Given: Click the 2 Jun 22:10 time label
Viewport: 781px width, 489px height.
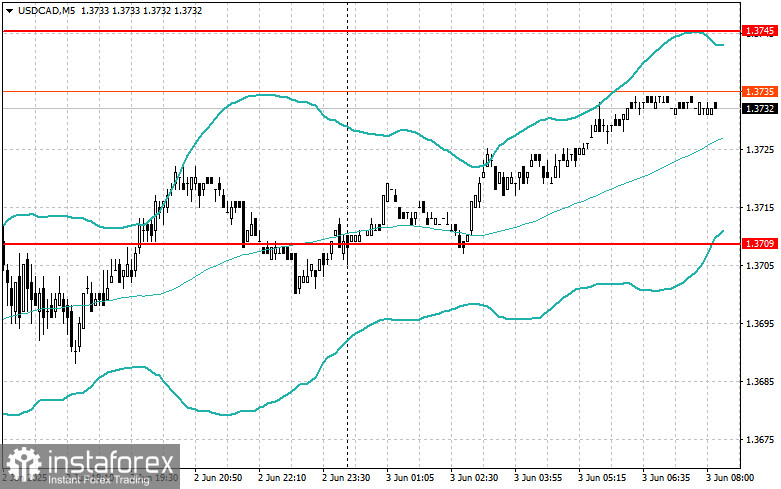Looking at the screenshot, I should pos(282,478).
